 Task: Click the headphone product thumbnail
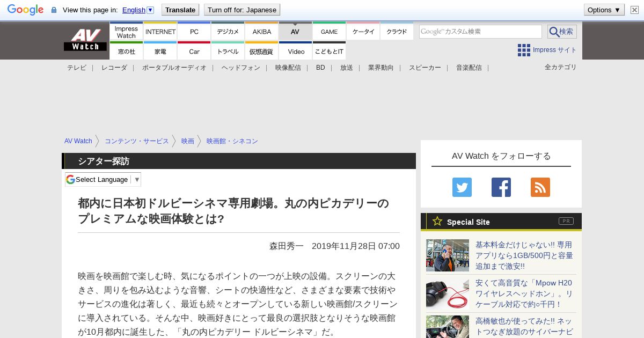(x=448, y=293)
